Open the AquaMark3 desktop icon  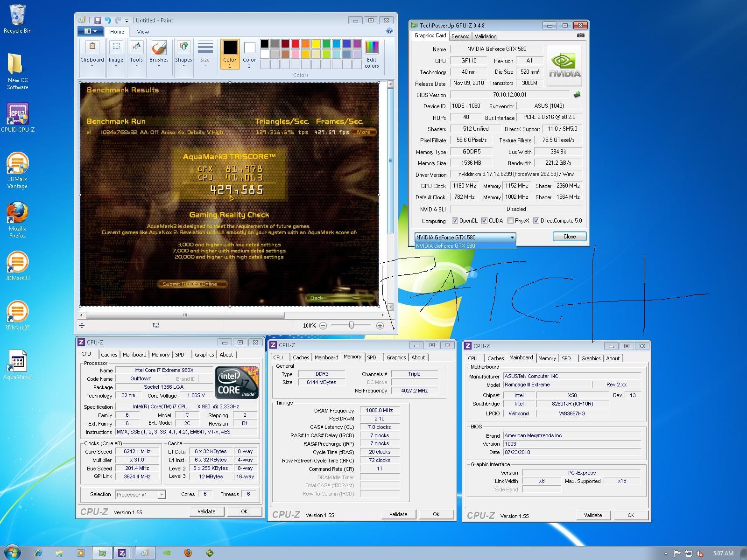17,365
